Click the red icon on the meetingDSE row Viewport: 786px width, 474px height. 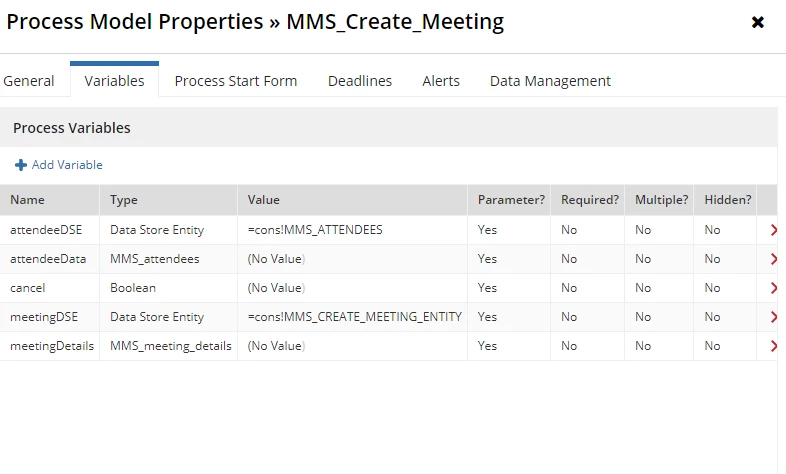[x=774, y=317]
